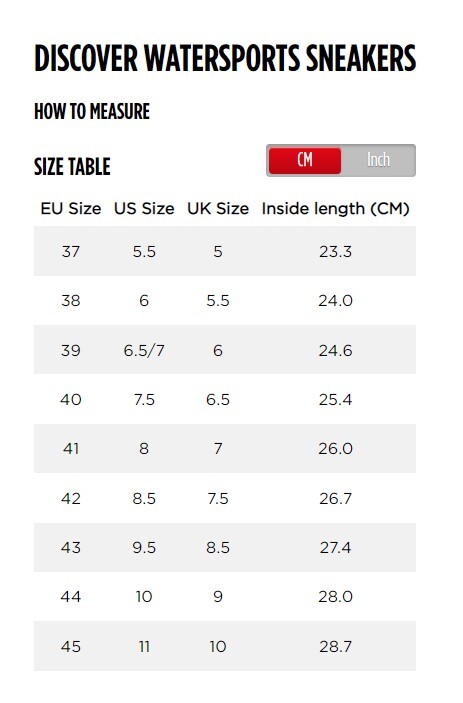The width and height of the screenshot is (463, 703).
Task: Click the Size Table heading
Action: [x=72, y=167]
